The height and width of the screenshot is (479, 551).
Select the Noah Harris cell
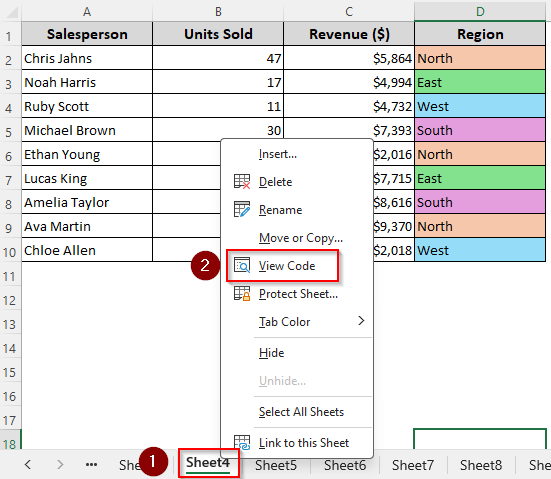[87, 82]
